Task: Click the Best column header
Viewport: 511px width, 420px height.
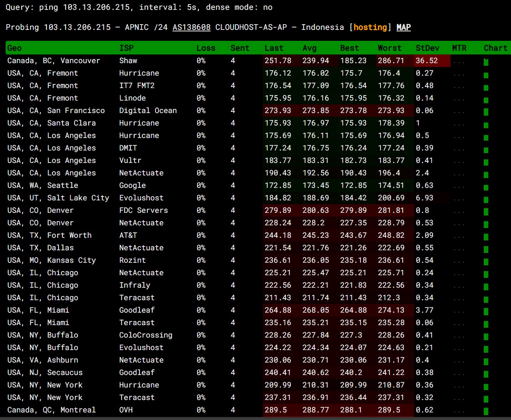Action: point(349,48)
